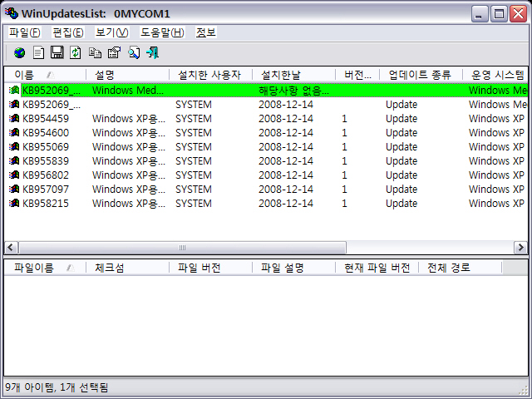Click the floppy disk save icon

tap(57, 52)
